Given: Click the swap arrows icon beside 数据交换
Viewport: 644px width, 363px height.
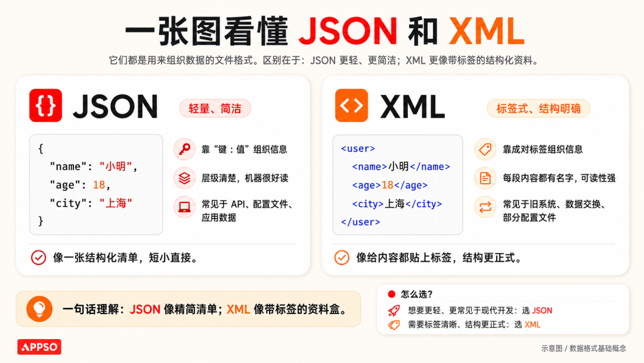Looking at the screenshot, I should pyautogui.click(x=485, y=207).
